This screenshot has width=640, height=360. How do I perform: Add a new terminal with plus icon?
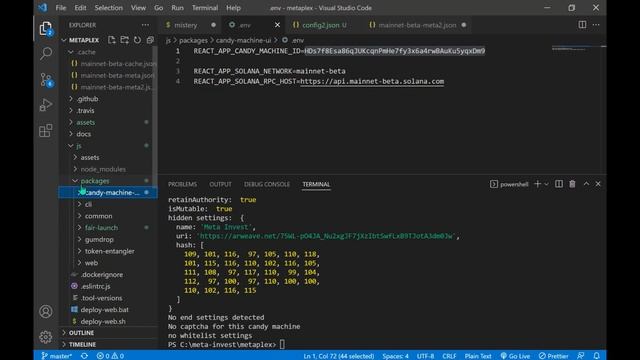tap(537, 184)
